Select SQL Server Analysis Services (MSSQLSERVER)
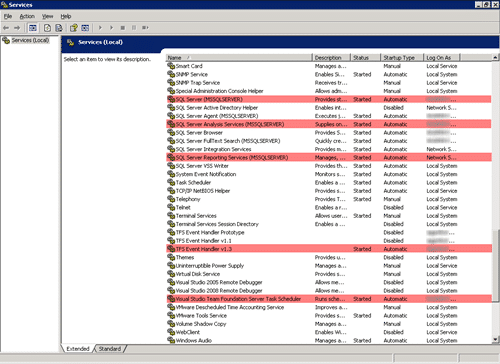500x364 pixels. coord(329,124)
